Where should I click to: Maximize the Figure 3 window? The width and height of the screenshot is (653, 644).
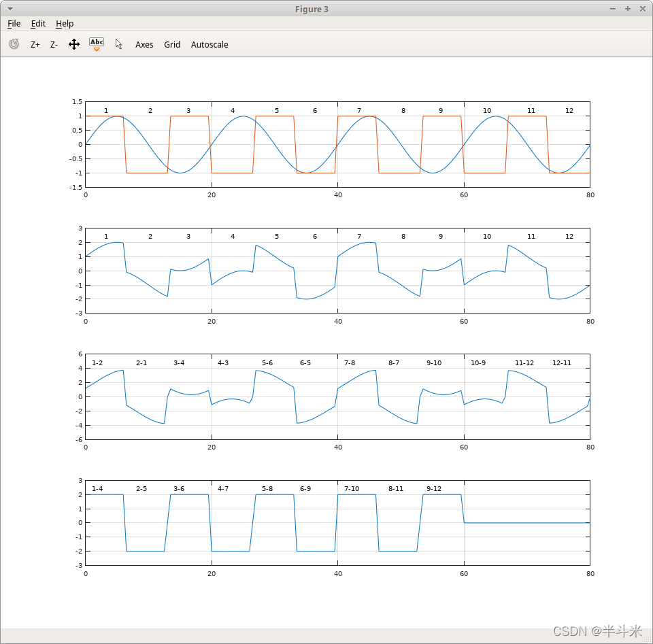click(x=627, y=9)
